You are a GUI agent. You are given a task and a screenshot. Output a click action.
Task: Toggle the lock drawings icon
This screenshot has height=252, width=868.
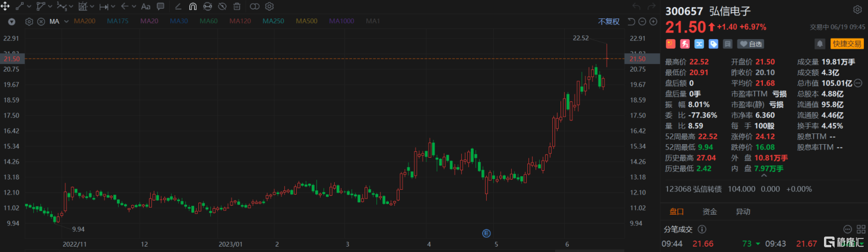pyautogui.click(x=208, y=7)
